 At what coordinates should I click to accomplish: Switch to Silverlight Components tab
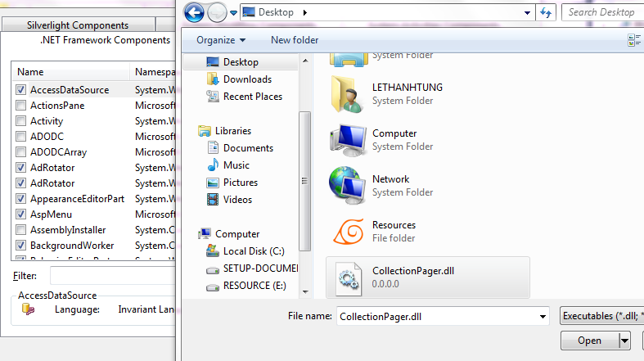pos(78,25)
